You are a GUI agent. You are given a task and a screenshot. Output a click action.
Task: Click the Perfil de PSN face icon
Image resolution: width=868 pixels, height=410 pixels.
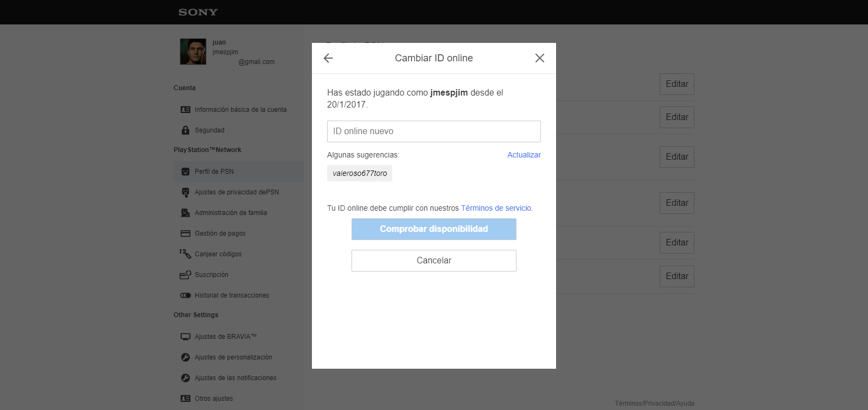point(186,172)
